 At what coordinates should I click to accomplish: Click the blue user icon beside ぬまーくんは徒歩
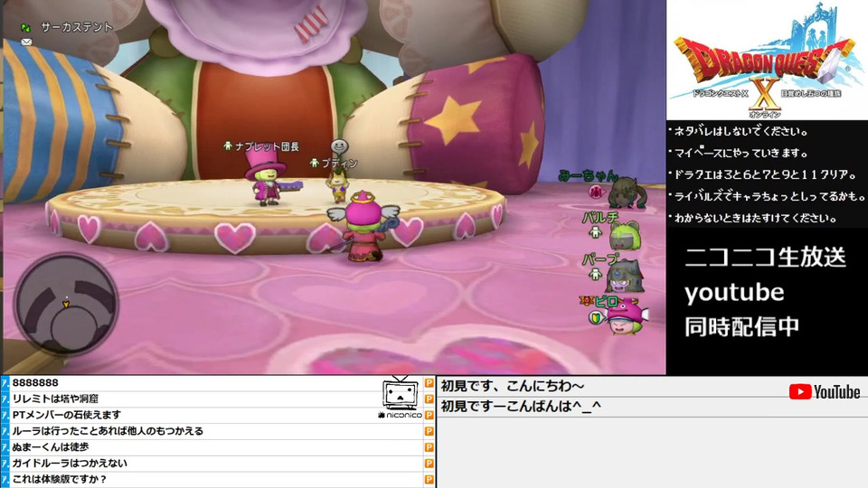tap(5, 447)
